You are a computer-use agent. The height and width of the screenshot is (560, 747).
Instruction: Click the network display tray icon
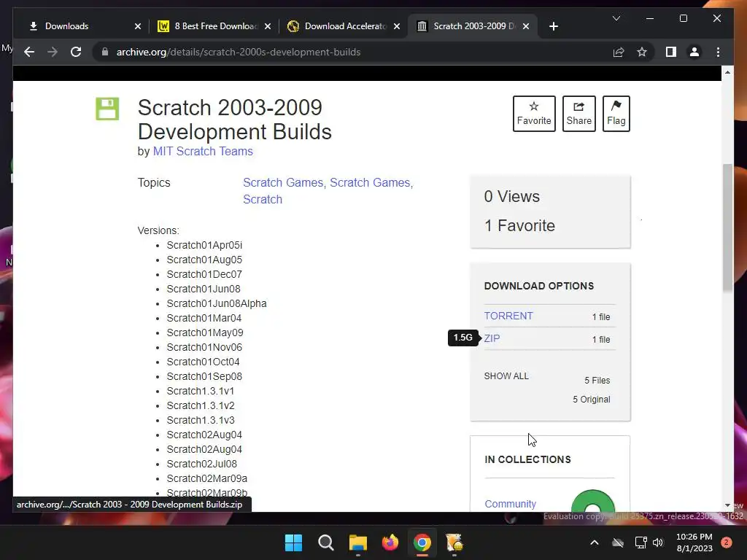(x=640, y=542)
